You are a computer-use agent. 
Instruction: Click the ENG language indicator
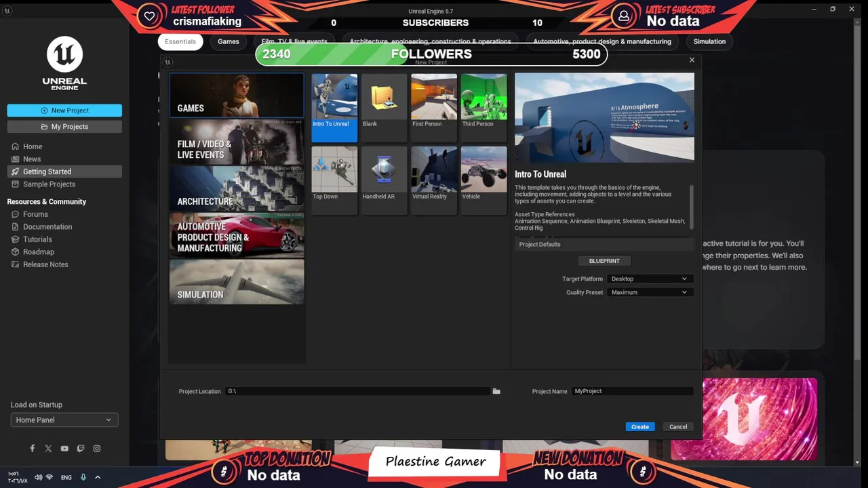pos(66,477)
